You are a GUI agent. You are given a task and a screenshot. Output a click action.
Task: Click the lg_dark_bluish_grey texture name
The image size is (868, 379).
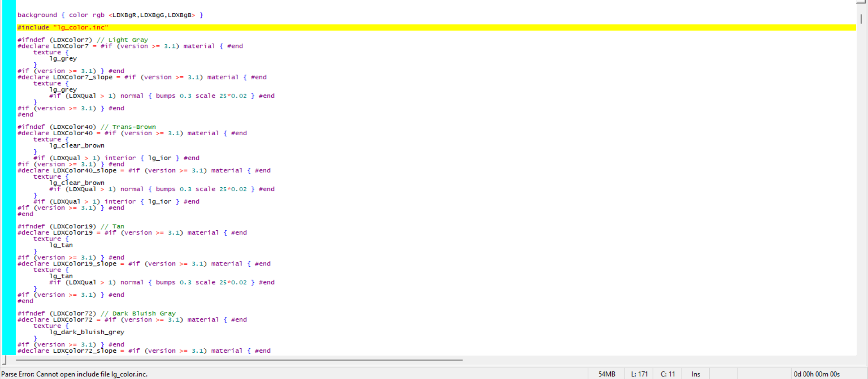tap(87, 332)
